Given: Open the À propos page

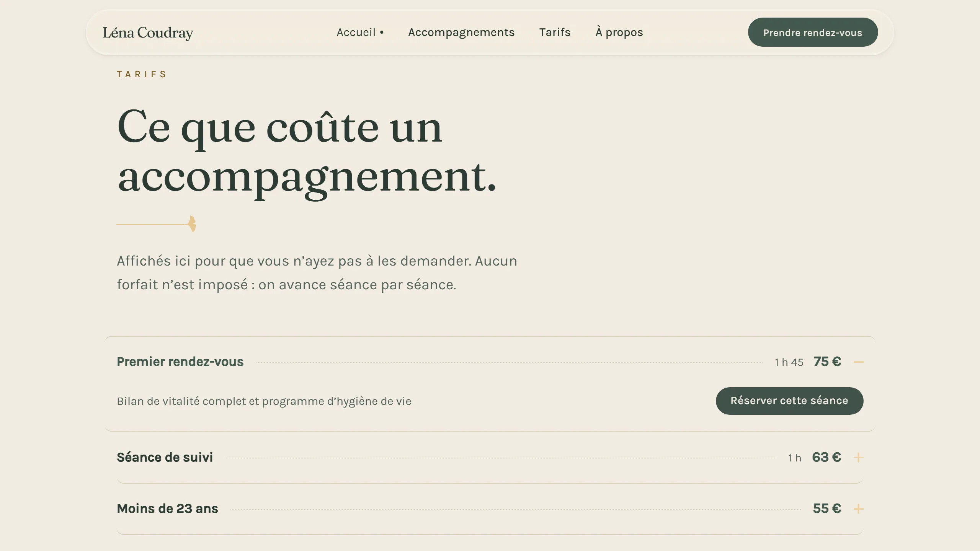Looking at the screenshot, I should [619, 32].
